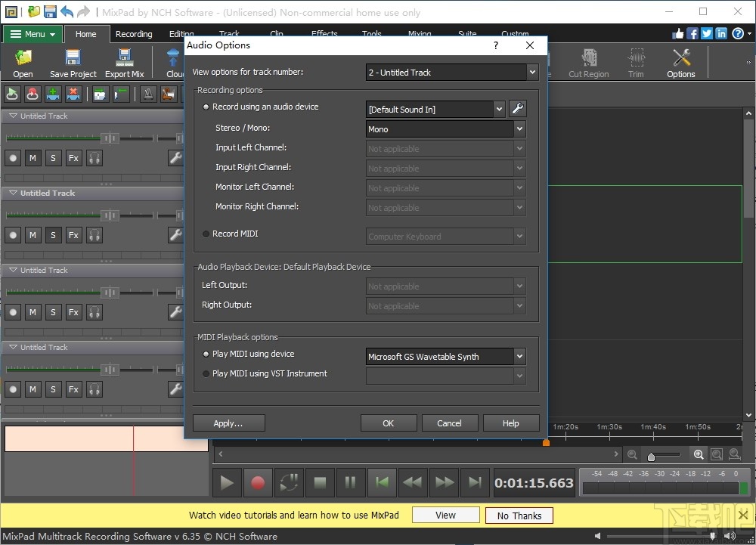Image resolution: width=756 pixels, height=545 pixels.
Task: Click the loop mode transport button
Action: pos(288,482)
